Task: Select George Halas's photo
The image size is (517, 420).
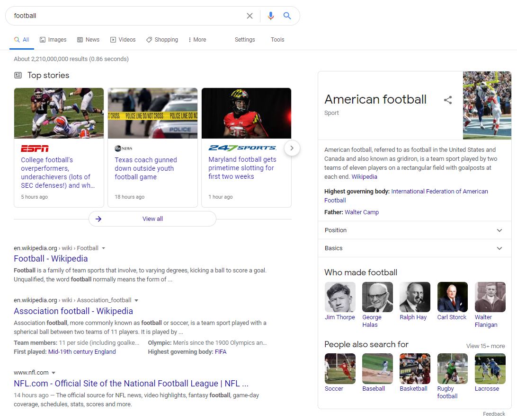Action: click(377, 297)
